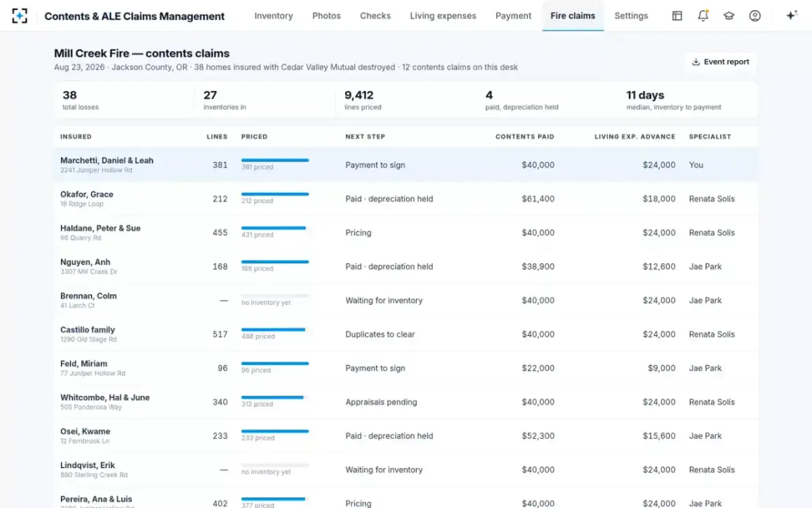Screen dimensions: 812x508
Task: Open the Haldane, Peter & Sue claim
Action: (406, 232)
